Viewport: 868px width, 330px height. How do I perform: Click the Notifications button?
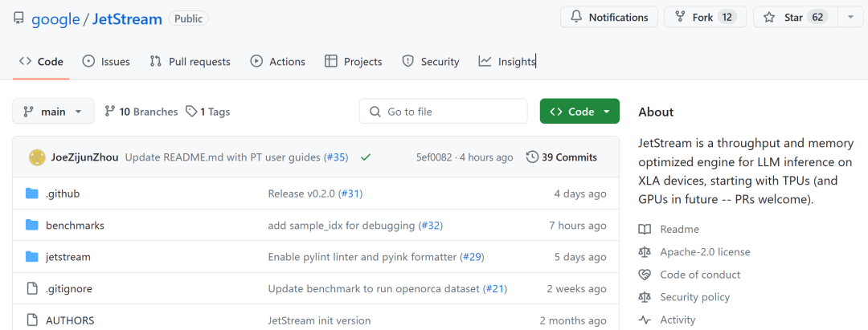(x=609, y=17)
